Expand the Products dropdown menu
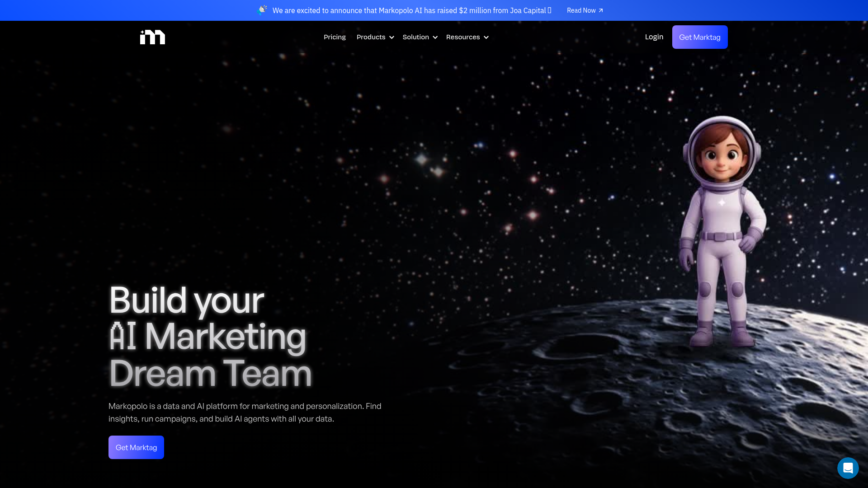Viewport: 868px width, 488px height. tap(375, 37)
